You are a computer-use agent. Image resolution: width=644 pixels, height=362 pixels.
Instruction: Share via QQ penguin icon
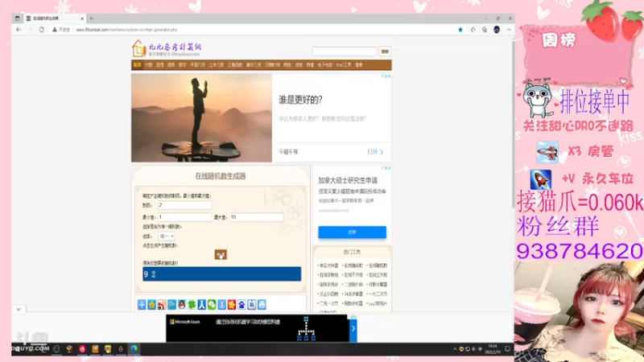[x=182, y=304]
